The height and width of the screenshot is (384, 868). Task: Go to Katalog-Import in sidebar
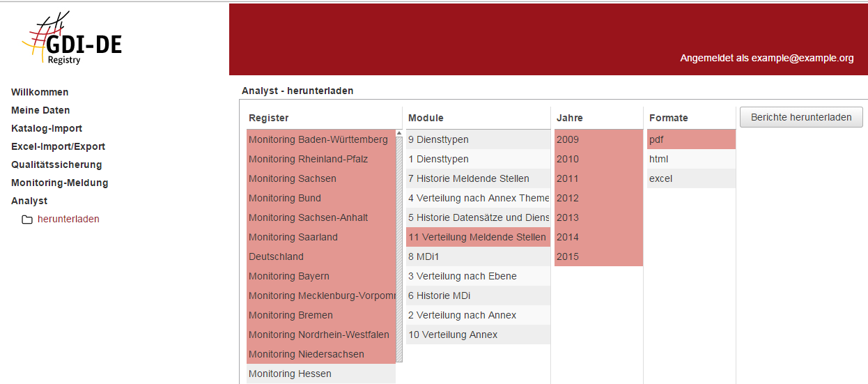(x=47, y=128)
